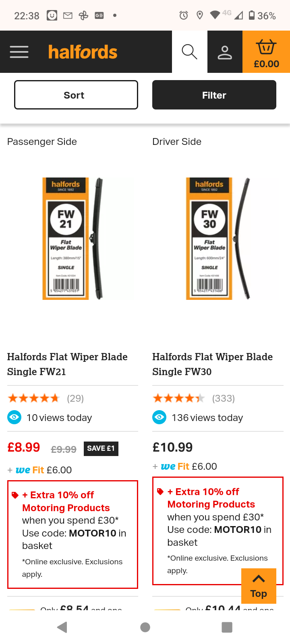This screenshot has width=290, height=644.
Task: Tap the search magnifier icon
Action: (189, 52)
